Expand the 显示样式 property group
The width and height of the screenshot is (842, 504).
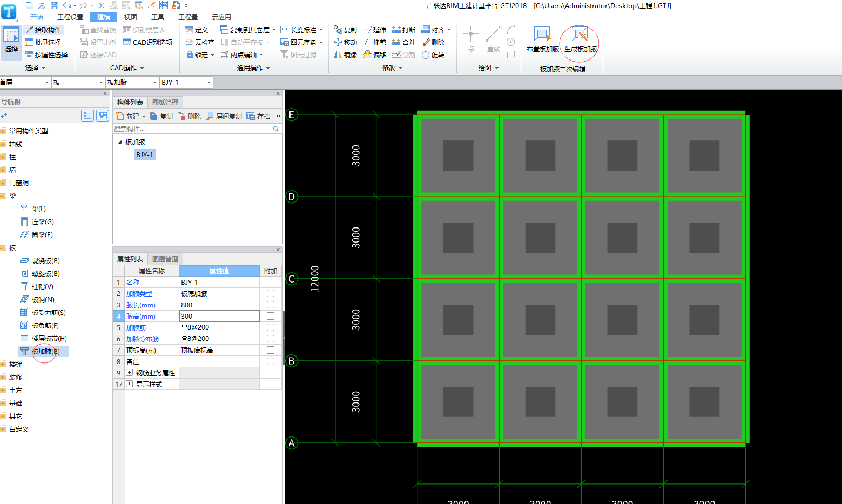coord(129,384)
